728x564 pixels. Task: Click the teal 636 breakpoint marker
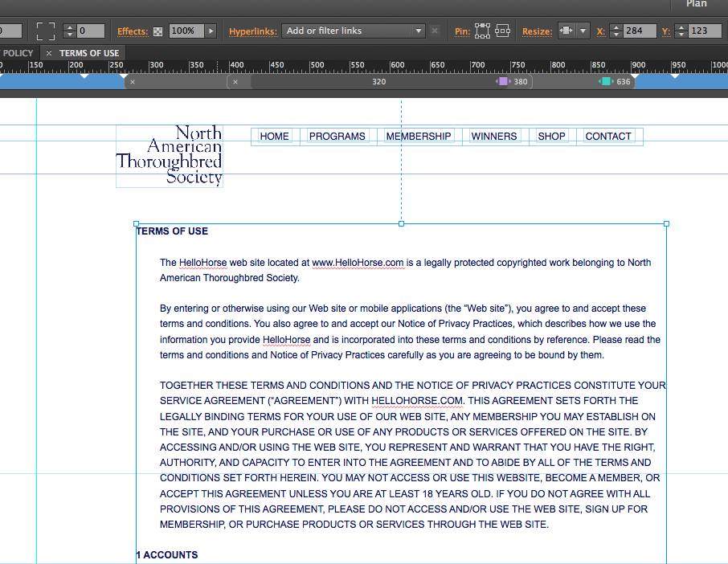(606, 82)
